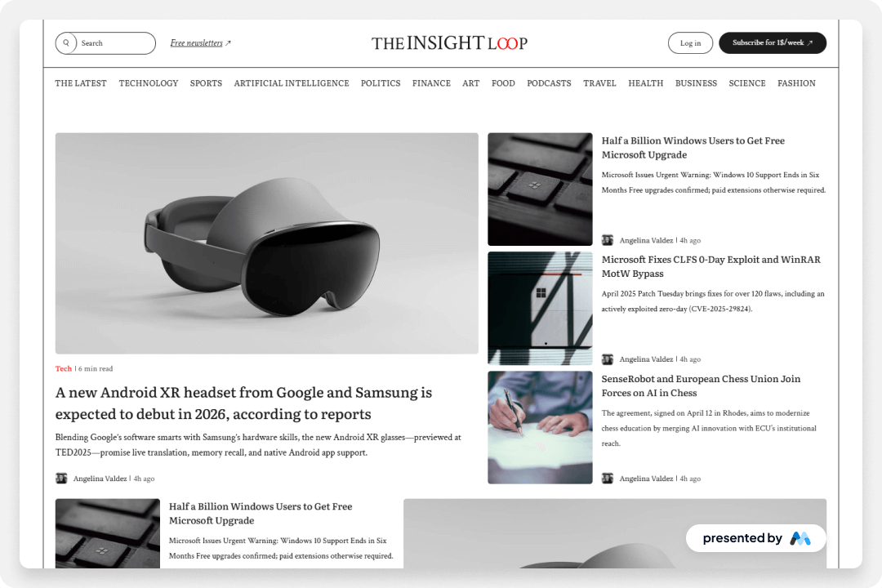Open The Insight Loop homepage logo
This screenshot has width=882, height=588.
(x=449, y=42)
